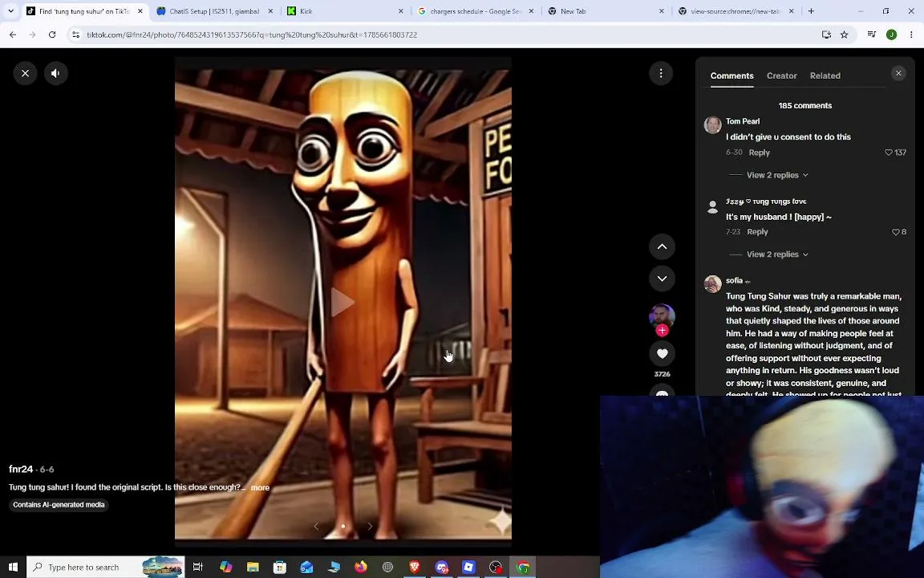
Task: Go to previous post with up chevron
Action: coord(662,246)
